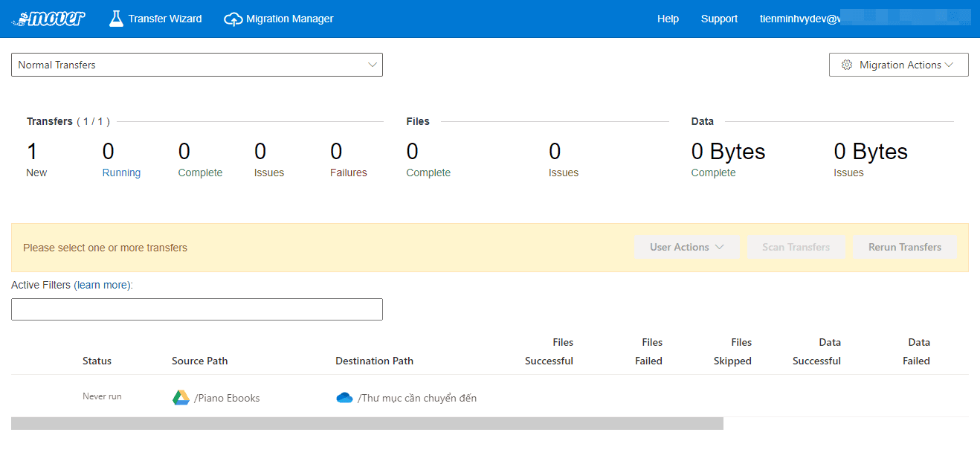Sort by Destination Path column header
Screen dimensions: 980x467
point(374,361)
